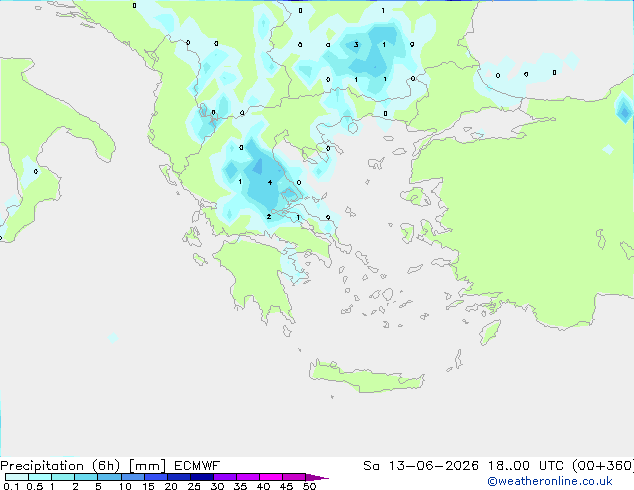634x490 pixels.
Task: Click the '35' legend scale number
Action: tap(240, 486)
